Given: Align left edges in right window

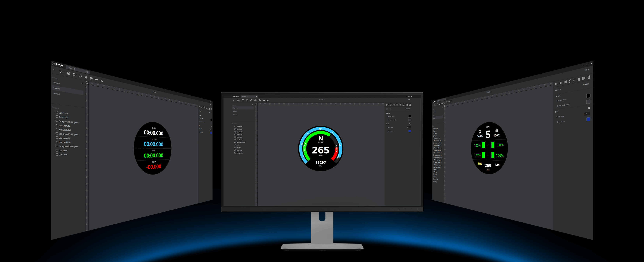Looking at the screenshot, I should pos(556,84).
